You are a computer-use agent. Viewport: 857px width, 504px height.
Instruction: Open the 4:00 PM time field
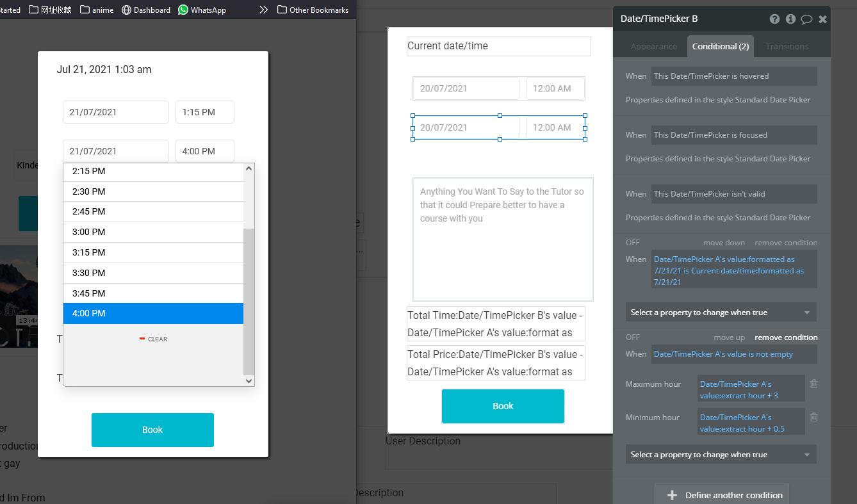click(x=205, y=151)
